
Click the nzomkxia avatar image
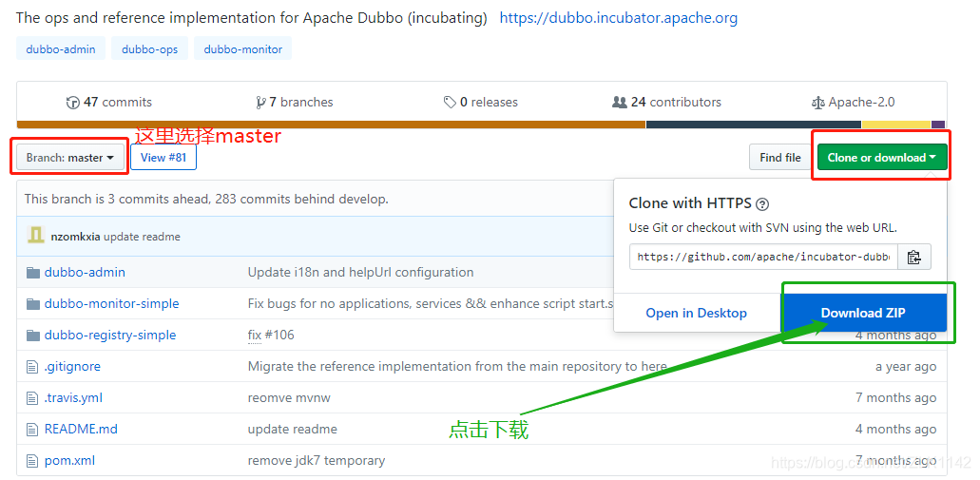click(35, 235)
